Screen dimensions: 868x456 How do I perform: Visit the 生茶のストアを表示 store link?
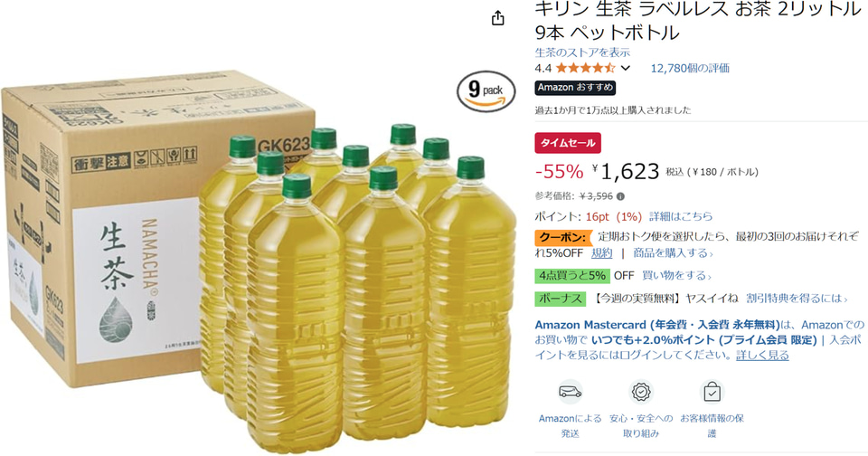point(582,52)
